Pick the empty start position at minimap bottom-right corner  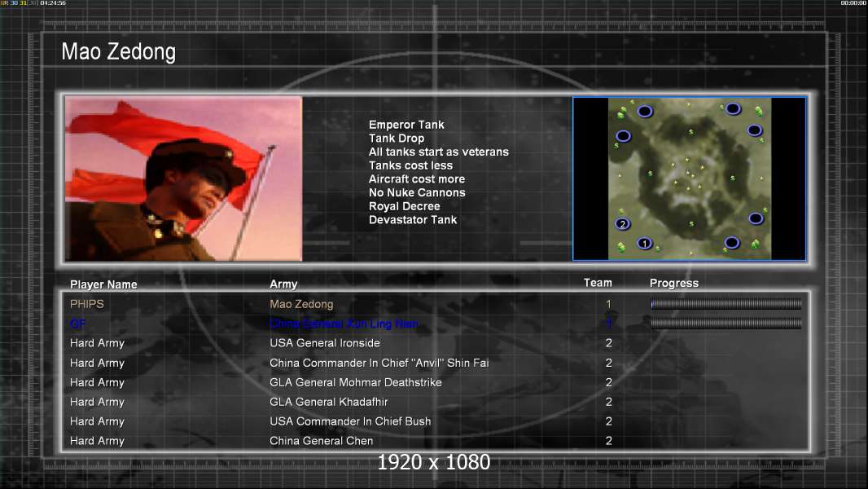[731, 243]
